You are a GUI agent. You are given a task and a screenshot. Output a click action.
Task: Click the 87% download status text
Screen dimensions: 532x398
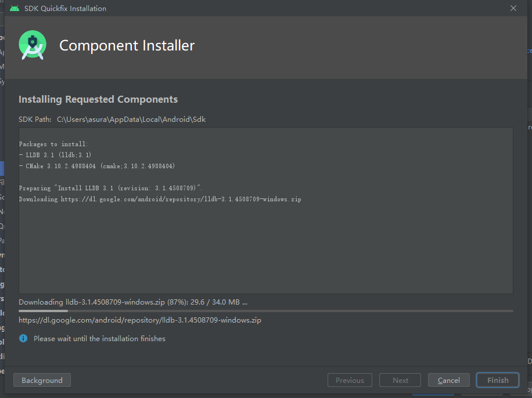tap(133, 302)
